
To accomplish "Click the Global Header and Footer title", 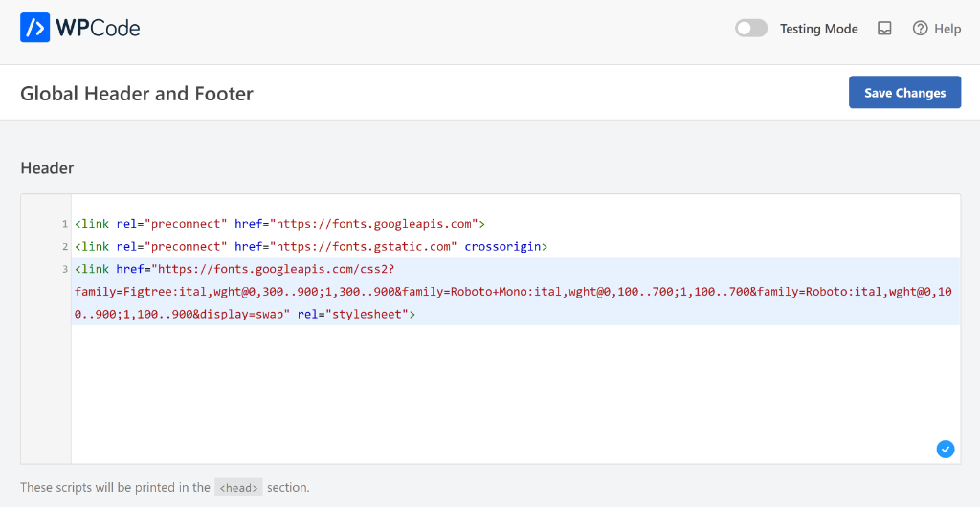I will coord(137,93).
